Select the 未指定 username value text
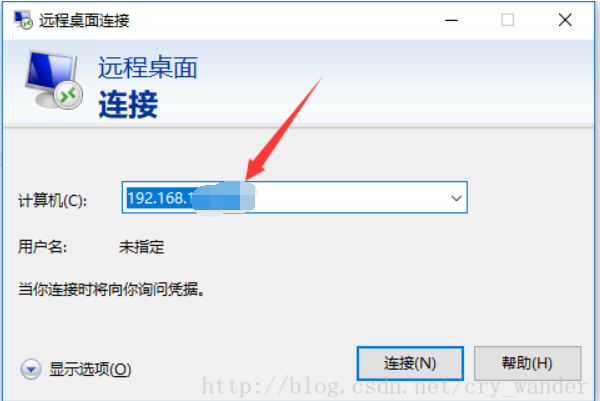The width and height of the screenshot is (600, 401). pos(142,247)
